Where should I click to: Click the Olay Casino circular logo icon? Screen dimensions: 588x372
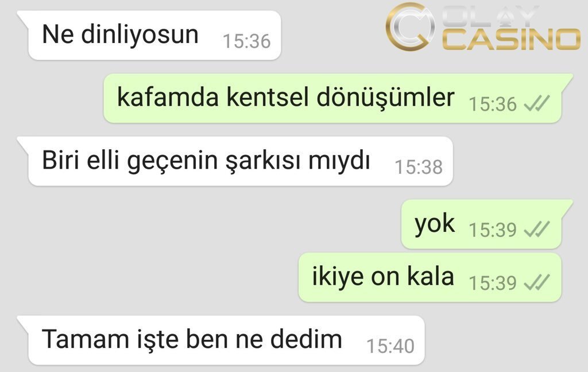click(x=410, y=26)
